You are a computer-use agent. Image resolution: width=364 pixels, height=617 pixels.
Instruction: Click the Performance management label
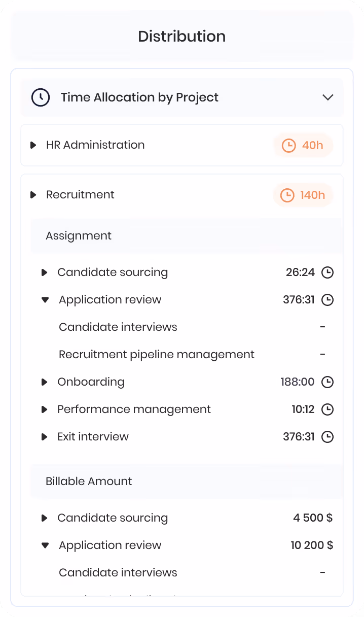point(134,409)
